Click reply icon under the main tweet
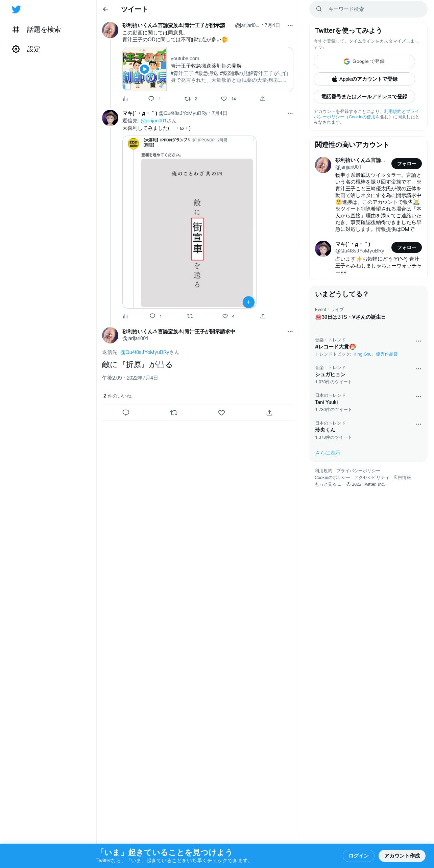The height and width of the screenshot is (868, 434). click(126, 412)
